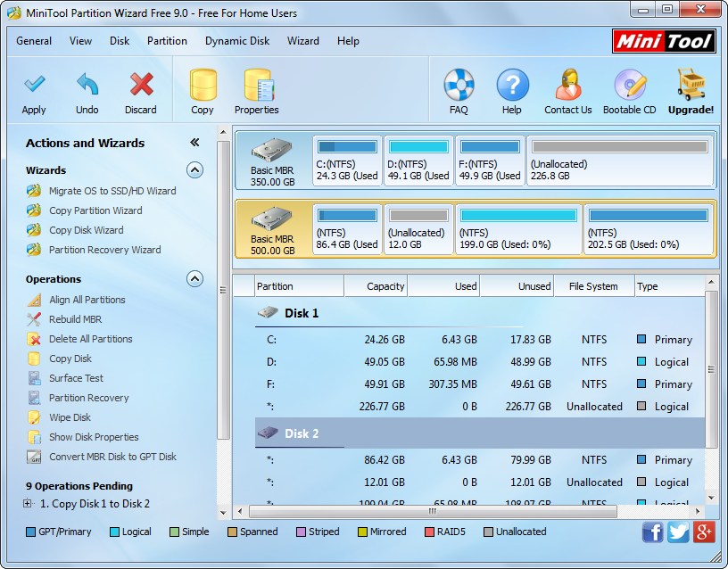Image resolution: width=728 pixels, height=569 pixels.
Task: Open the General menu
Action: 34,41
